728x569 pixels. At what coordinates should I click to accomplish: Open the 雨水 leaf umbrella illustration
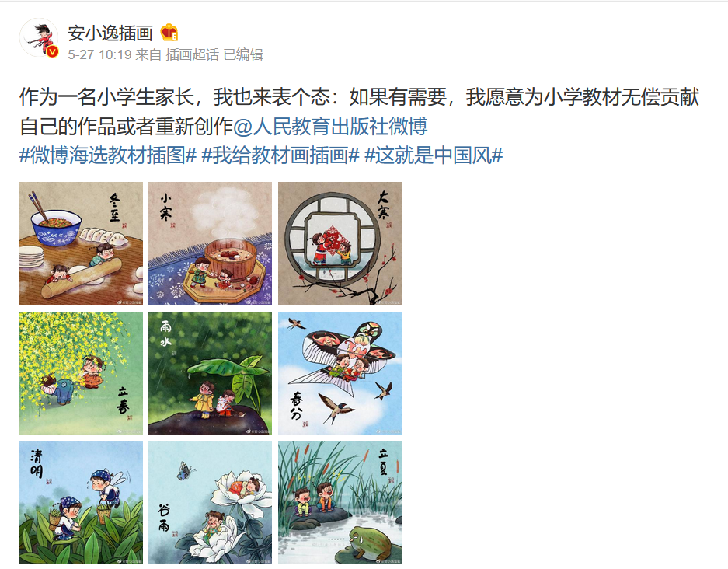(211, 373)
